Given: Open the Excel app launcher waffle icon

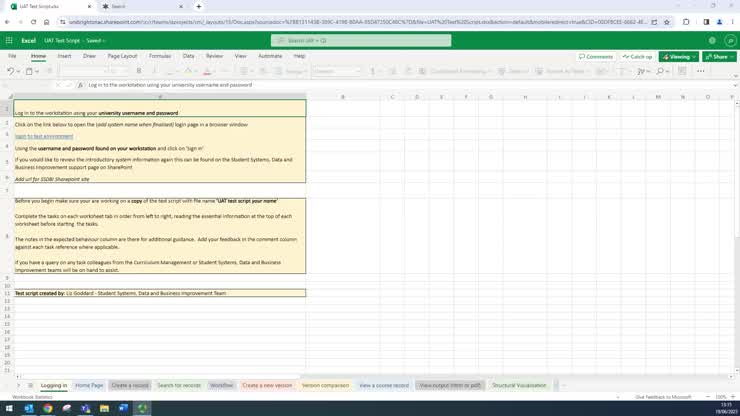Looking at the screenshot, I should [9, 40].
